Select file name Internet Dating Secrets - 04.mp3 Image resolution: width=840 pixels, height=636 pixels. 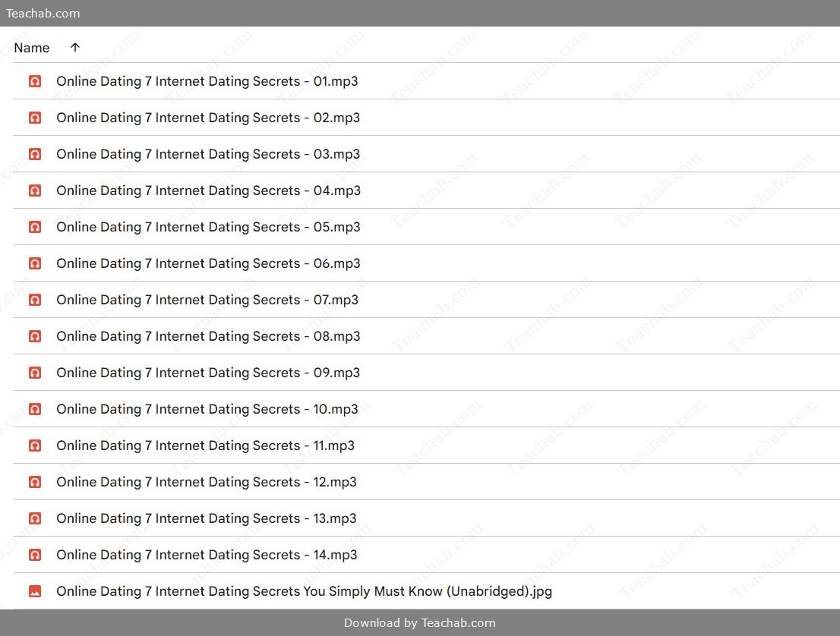point(208,190)
